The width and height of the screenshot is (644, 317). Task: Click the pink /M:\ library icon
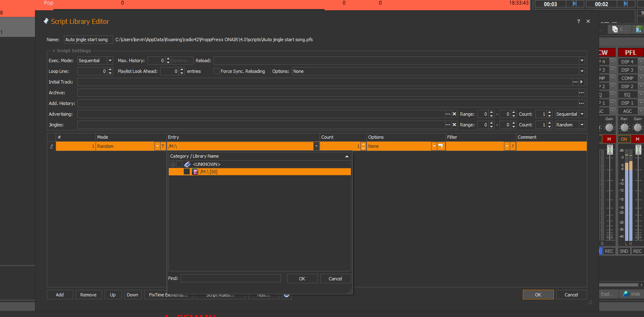click(195, 172)
